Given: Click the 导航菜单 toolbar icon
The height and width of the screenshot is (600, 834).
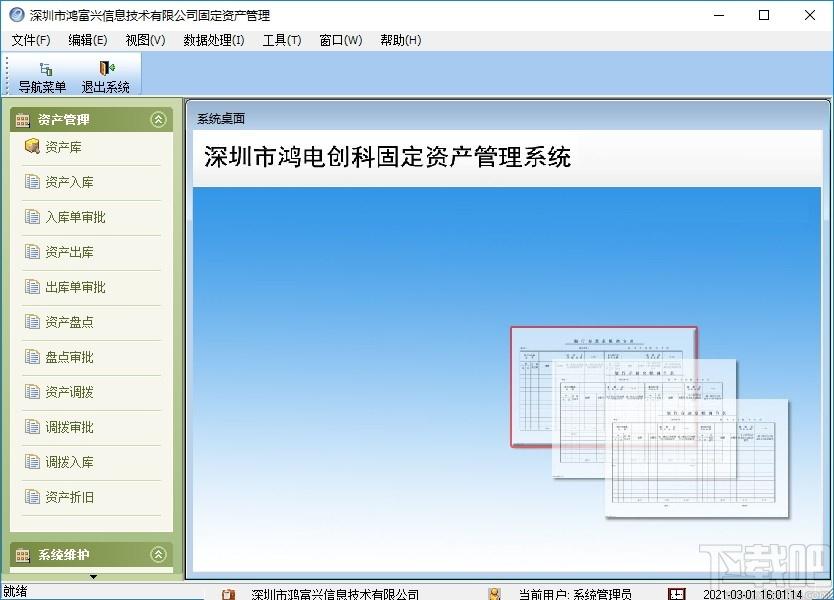Looking at the screenshot, I should (x=46, y=69).
